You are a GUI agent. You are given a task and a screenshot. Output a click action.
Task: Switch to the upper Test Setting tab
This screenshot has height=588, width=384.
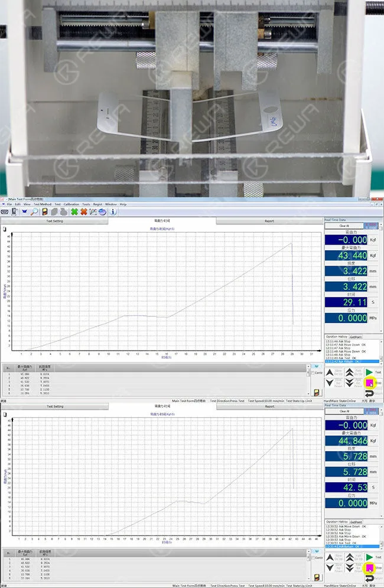(x=55, y=221)
